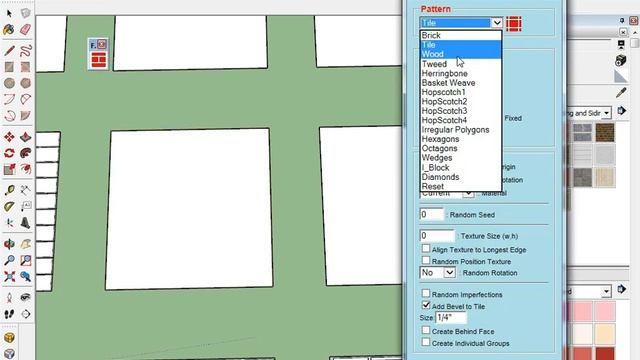The width and height of the screenshot is (640, 360).
Task: Click the Texture Size input field
Action: pyautogui.click(x=437, y=236)
